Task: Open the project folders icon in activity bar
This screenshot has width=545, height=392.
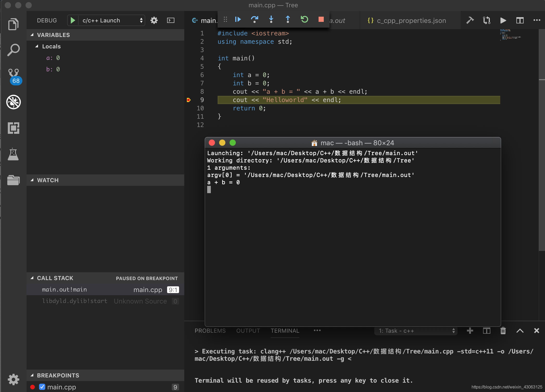Action: (x=13, y=180)
